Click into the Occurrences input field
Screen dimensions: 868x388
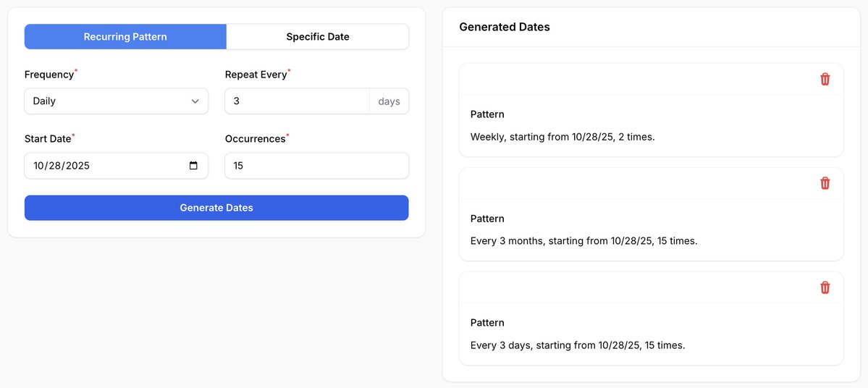tap(316, 166)
